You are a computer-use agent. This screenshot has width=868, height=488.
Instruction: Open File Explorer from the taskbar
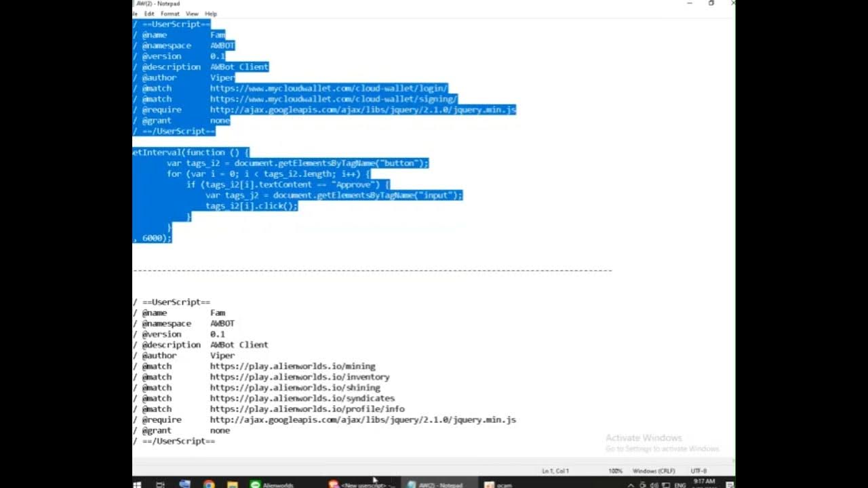(232, 485)
